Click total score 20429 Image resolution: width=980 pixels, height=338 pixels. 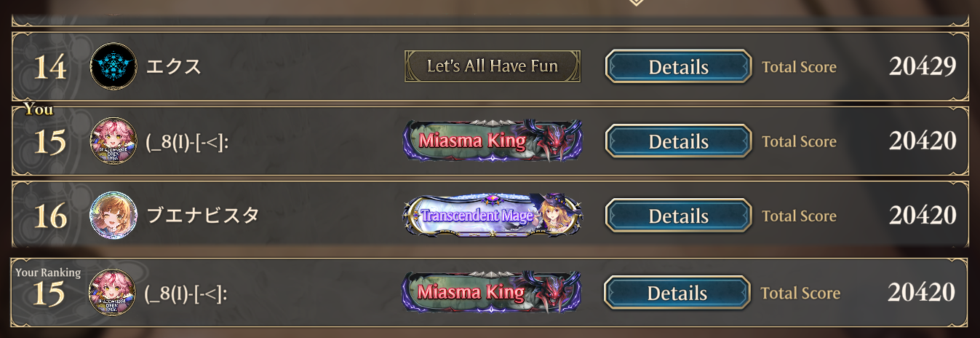[x=922, y=67]
